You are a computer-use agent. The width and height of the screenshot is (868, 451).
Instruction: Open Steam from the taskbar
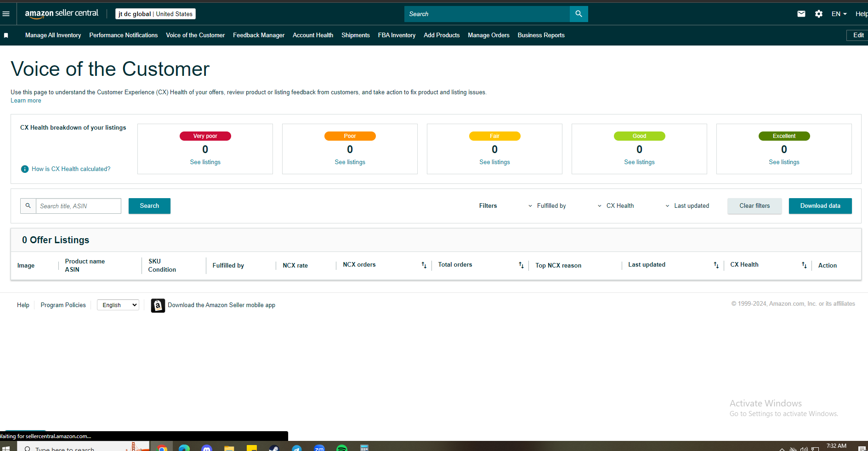click(x=274, y=448)
